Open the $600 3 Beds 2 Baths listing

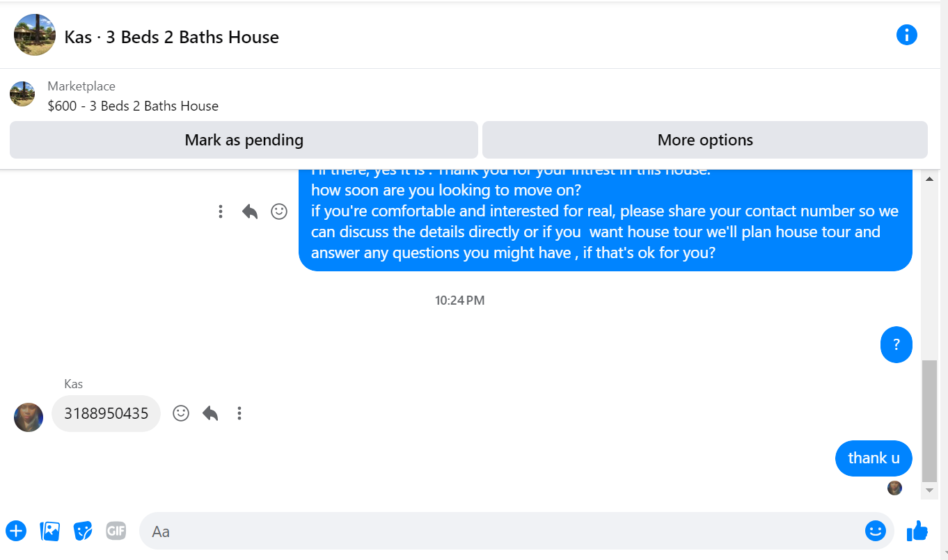coord(133,106)
